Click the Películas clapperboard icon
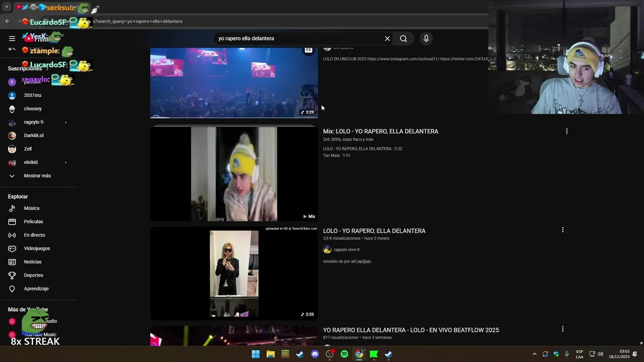Image resolution: width=644 pixels, height=362 pixels. click(x=12, y=222)
